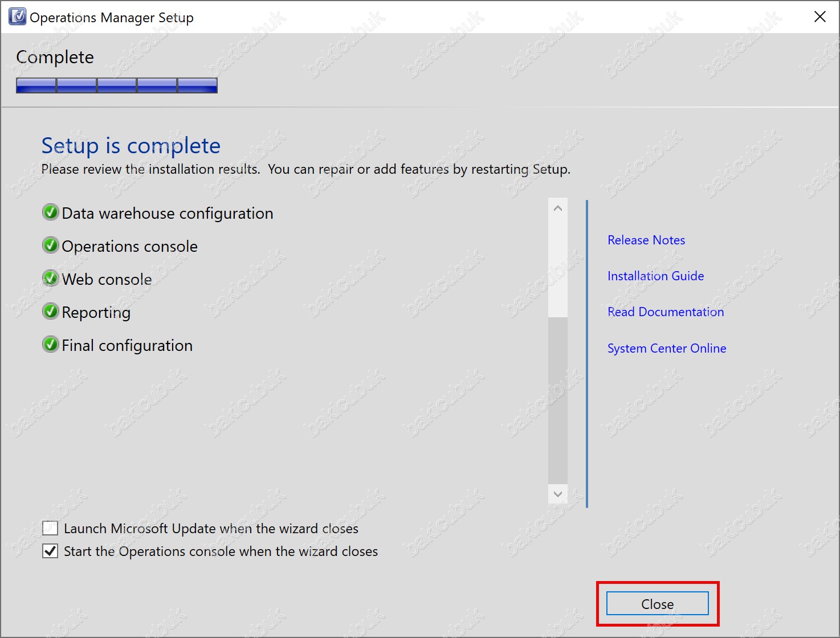The image size is (840, 638).
Task: Open the Installation Guide link
Action: pos(656,276)
